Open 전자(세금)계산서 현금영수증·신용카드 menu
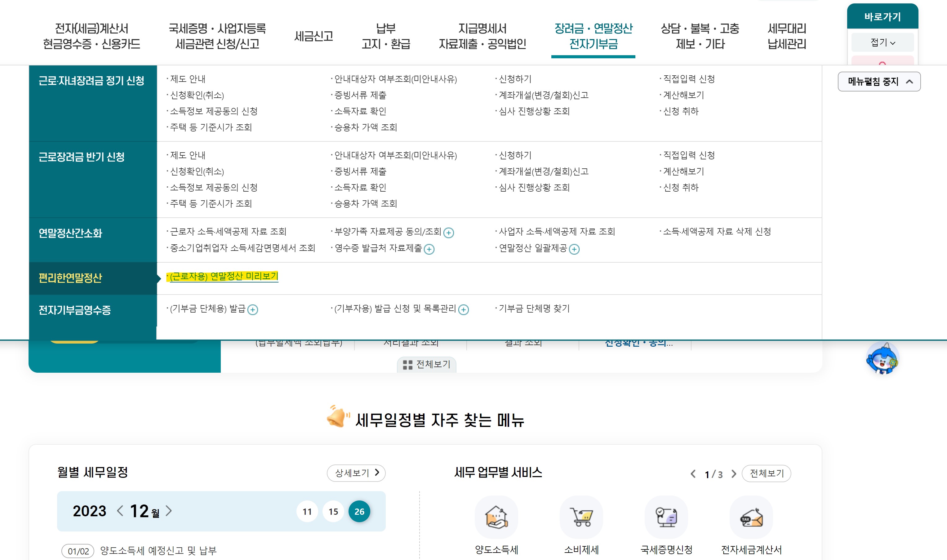Viewport: 947px width, 560px height. pos(92,36)
